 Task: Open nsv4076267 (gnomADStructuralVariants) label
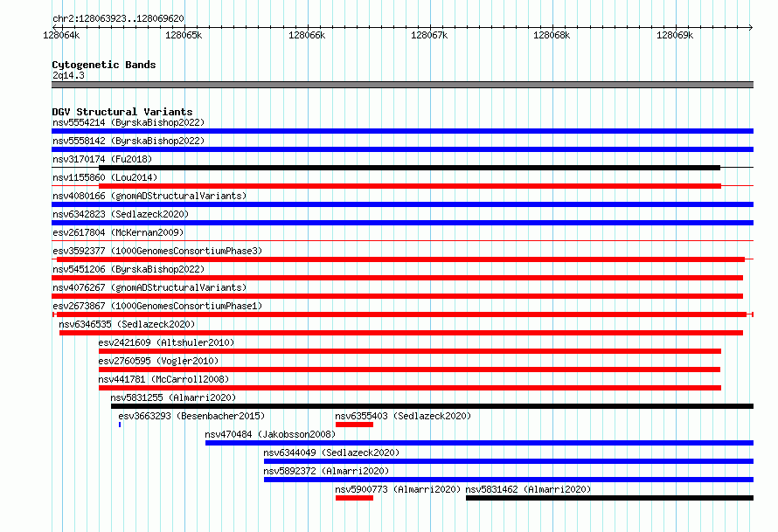click(x=149, y=287)
